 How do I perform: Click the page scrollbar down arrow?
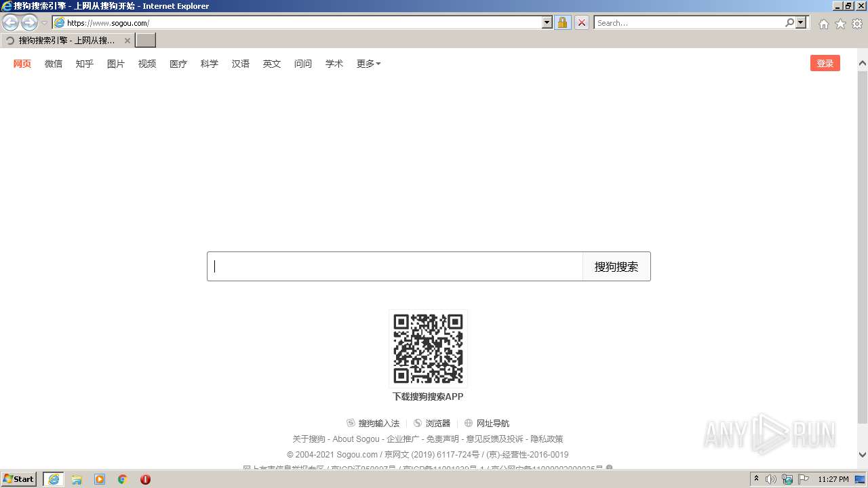863,455
